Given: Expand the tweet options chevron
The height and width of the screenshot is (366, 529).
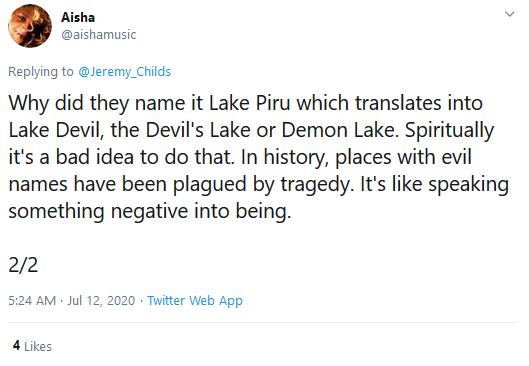Looking at the screenshot, I should coord(509,14).
